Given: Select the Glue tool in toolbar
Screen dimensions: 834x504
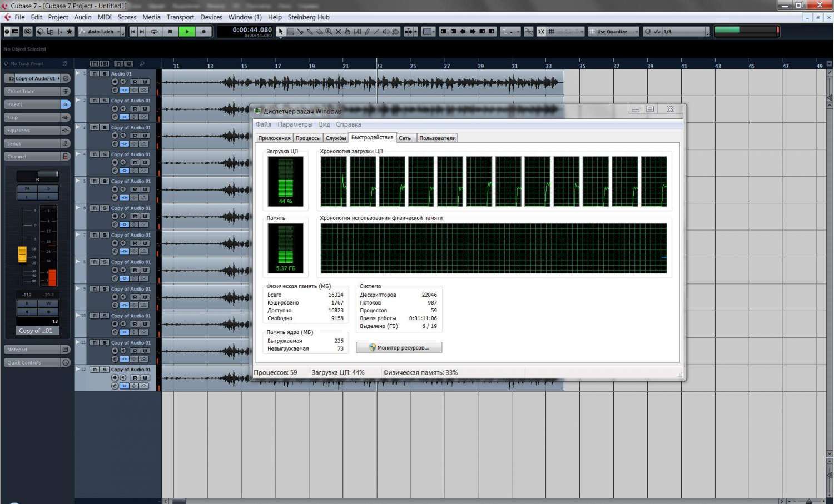Looking at the screenshot, I should tap(310, 32).
